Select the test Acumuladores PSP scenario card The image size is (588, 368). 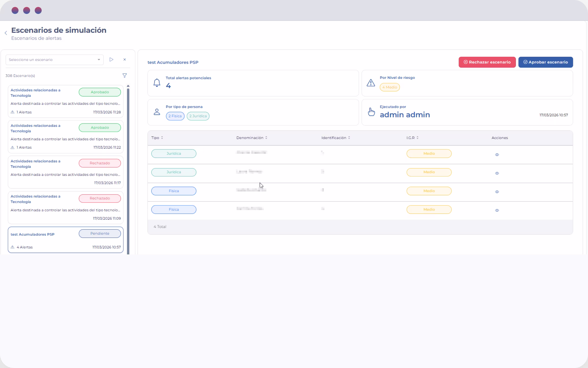(x=66, y=240)
